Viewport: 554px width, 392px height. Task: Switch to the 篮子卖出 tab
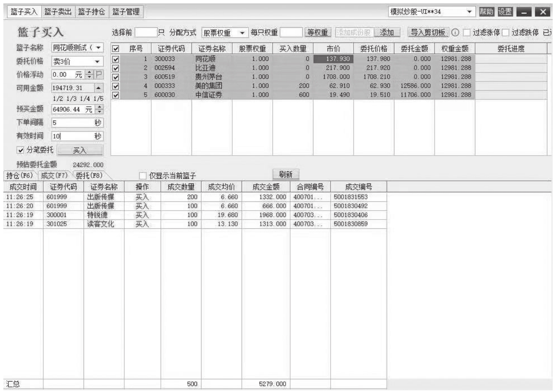pos(58,12)
